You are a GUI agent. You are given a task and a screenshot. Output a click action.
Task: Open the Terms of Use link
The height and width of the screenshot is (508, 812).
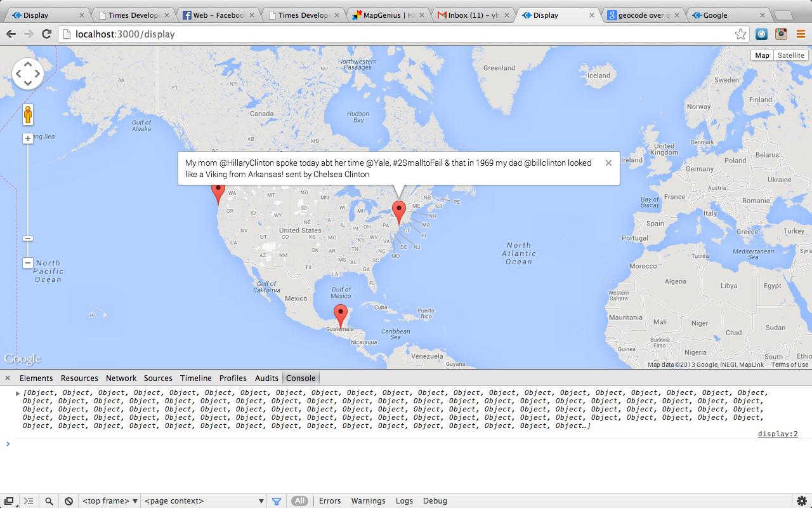pyautogui.click(x=790, y=364)
